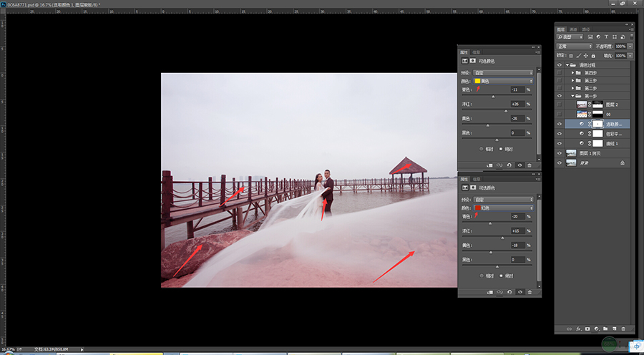Open 颜色 dropdown showing 黄色

click(503, 81)
